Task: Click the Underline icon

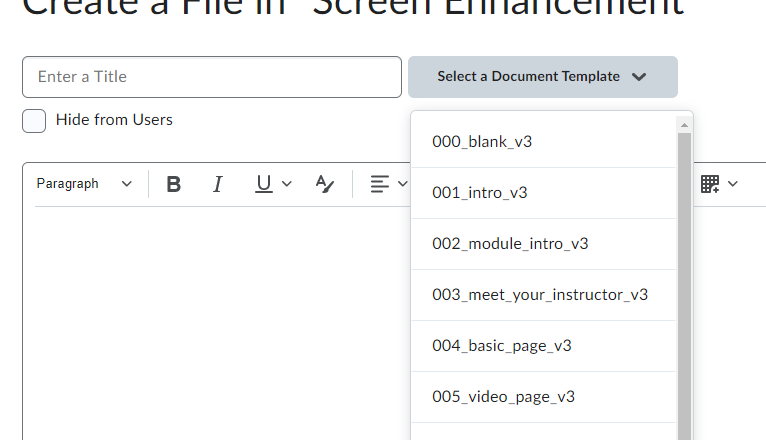Action: click(263, 184)
